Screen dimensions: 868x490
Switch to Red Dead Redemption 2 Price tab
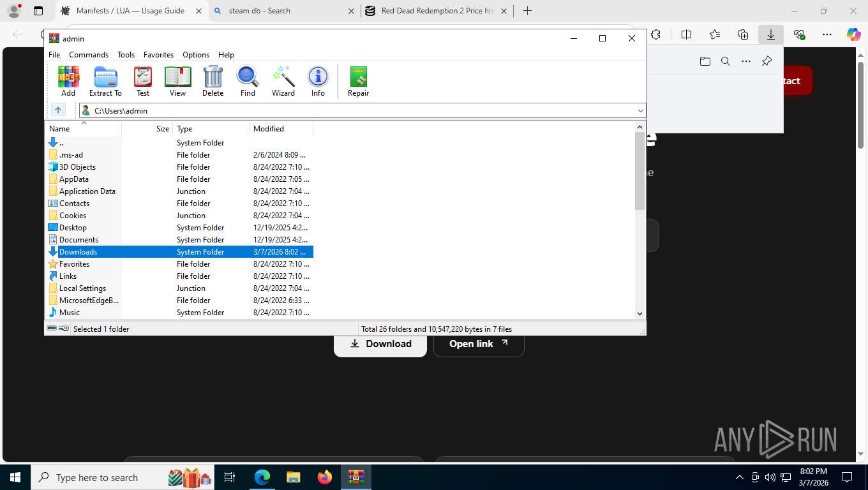click(437, 11)
